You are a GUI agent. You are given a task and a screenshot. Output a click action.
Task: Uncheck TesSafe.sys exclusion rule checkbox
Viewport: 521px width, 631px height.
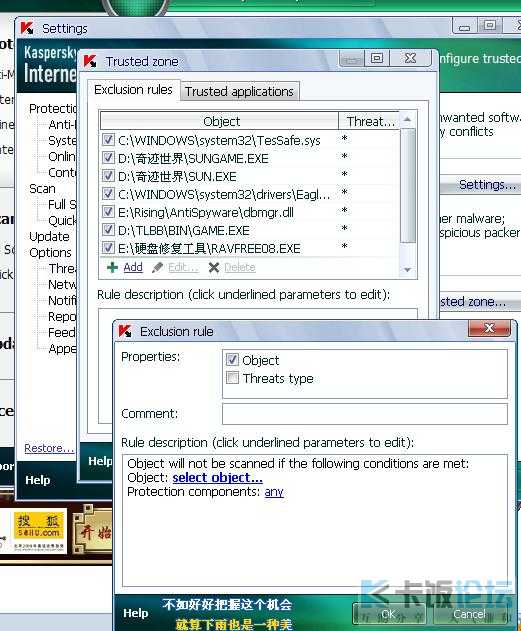coord(108,140)
